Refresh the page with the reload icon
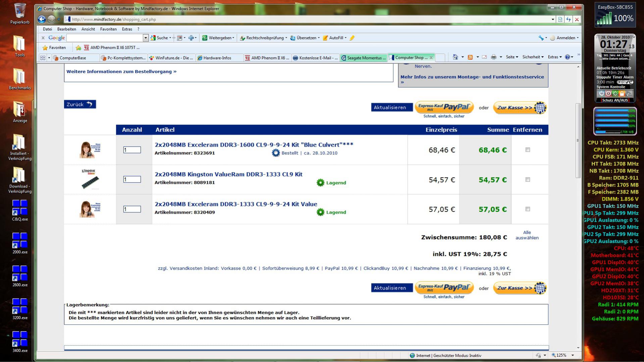 [x=568, y=19]
